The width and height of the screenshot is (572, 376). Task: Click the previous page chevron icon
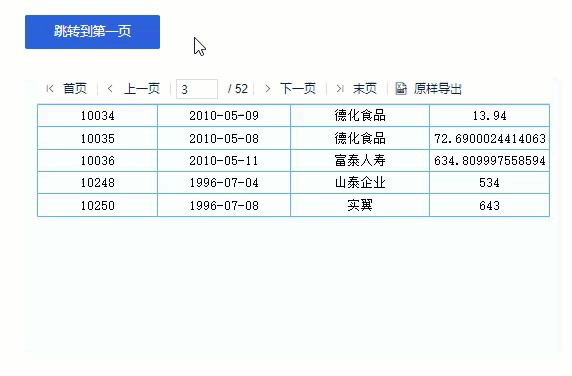(x=110, y=89)
